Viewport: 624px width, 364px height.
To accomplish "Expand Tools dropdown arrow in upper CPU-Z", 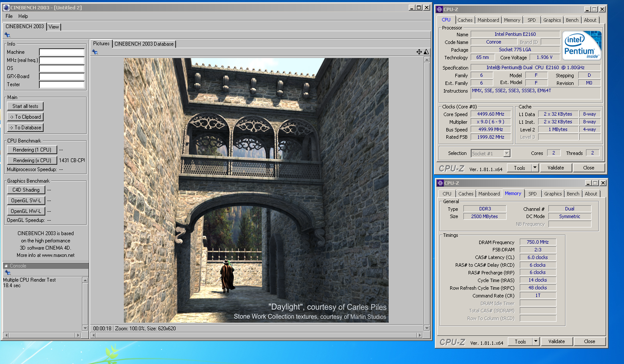I will (x=535, y=168).
